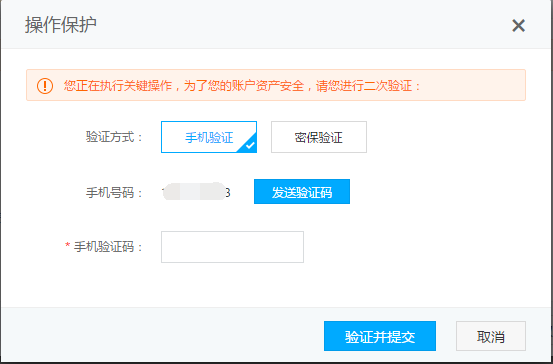Click the blue checkmark corner on 手机验证
Screen dimensions: 553x364
point(249,145)
